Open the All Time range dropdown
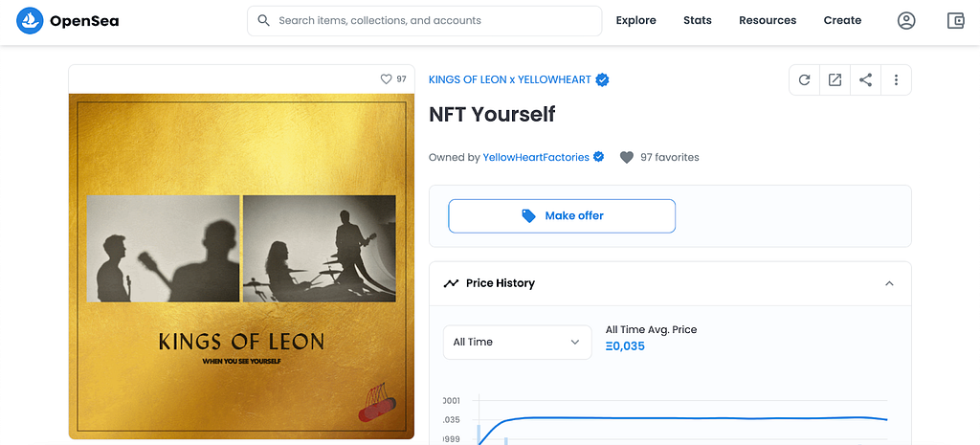The image size is (980, 445). click(518, 342)
